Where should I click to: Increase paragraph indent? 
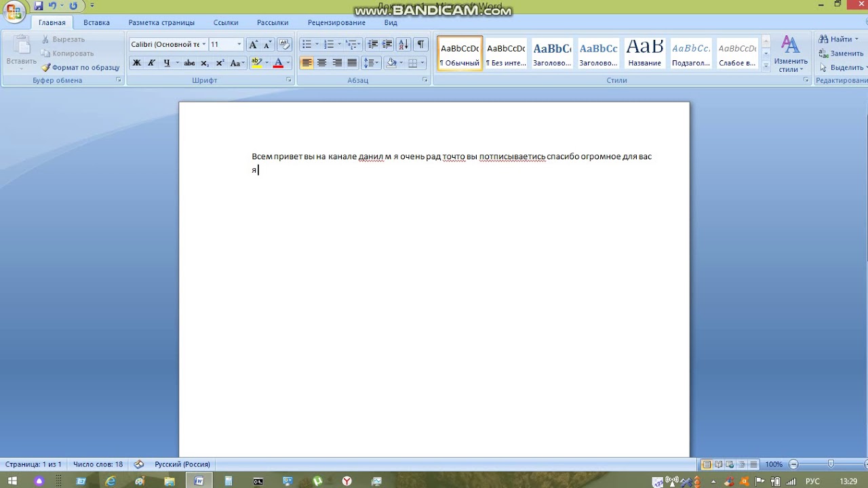point(387,45)
